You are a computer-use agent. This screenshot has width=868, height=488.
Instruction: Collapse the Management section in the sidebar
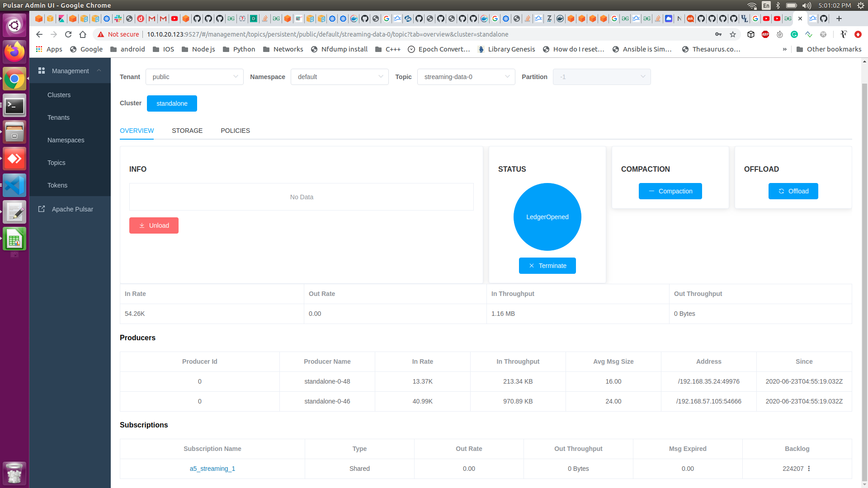tap(99, 70)
